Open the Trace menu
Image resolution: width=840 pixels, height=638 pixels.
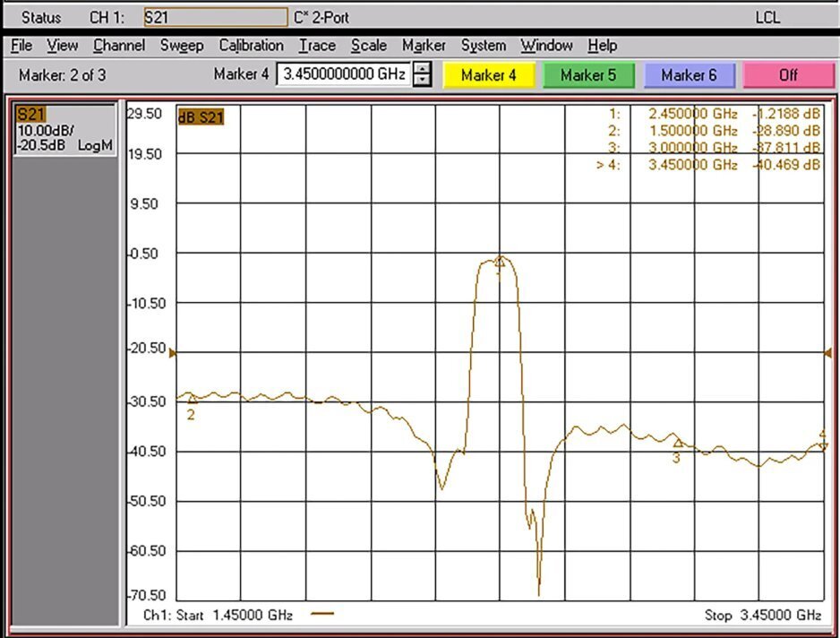(317, 46)
